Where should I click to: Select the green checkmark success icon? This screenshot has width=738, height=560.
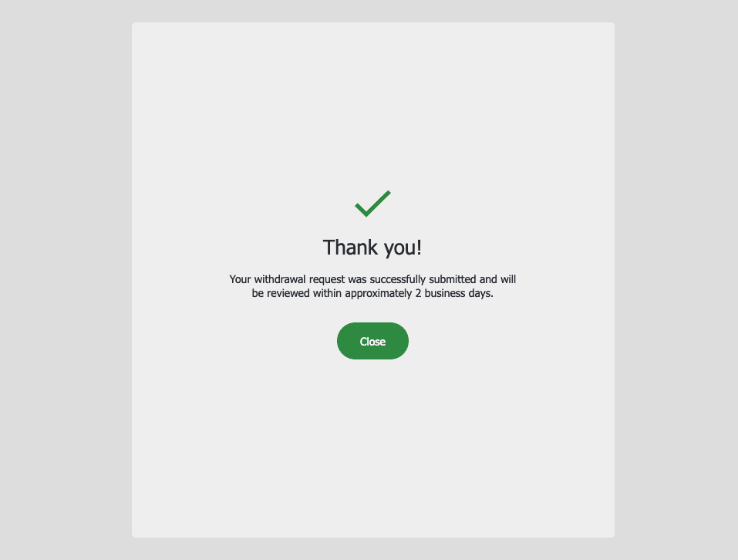click(x=372, y=204)
